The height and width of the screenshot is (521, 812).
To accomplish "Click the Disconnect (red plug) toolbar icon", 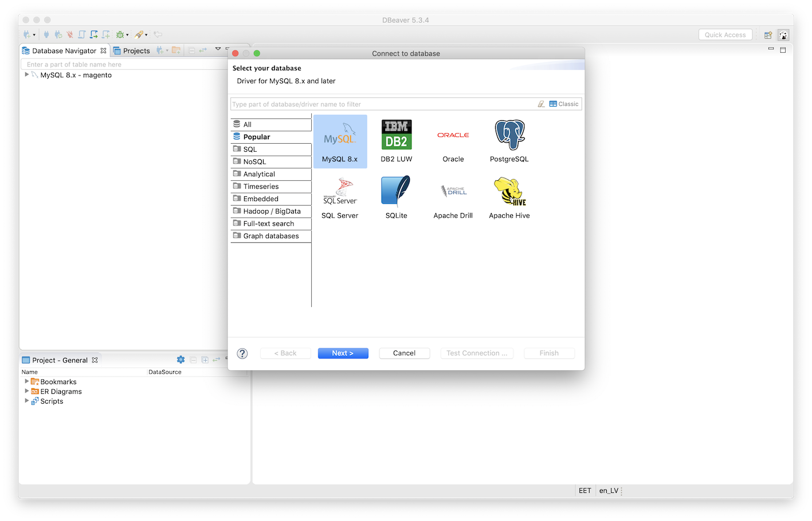I will point(69,34).
